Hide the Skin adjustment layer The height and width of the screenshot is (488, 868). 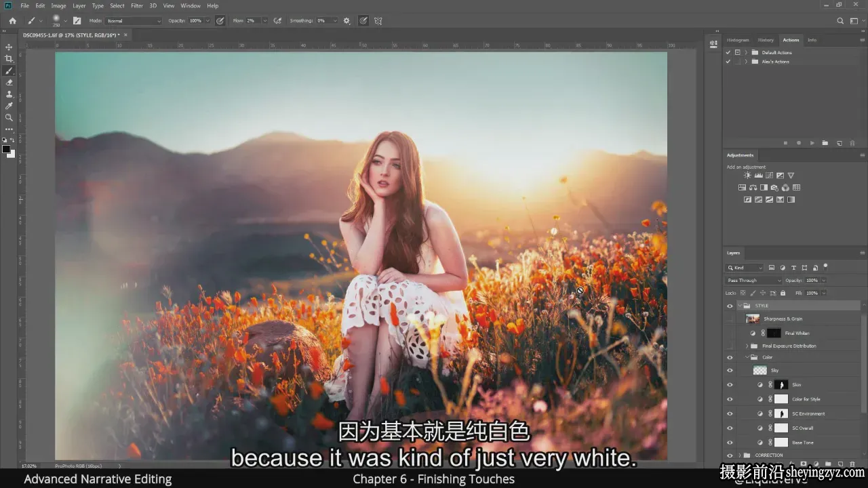[730, 384]
